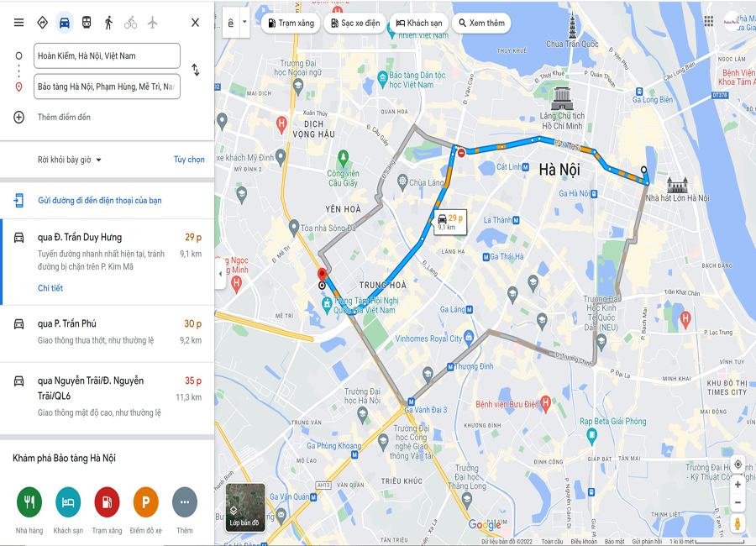Click the Google apps grid icon
Viewport: 756px width, 546px height.
click(x=708, y=21)
